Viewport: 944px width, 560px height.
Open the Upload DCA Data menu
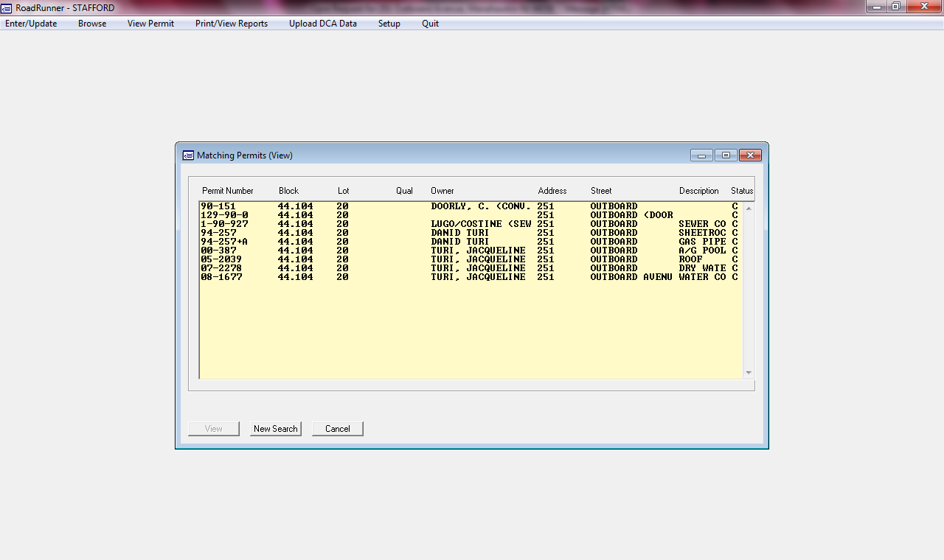pos(323,24)
